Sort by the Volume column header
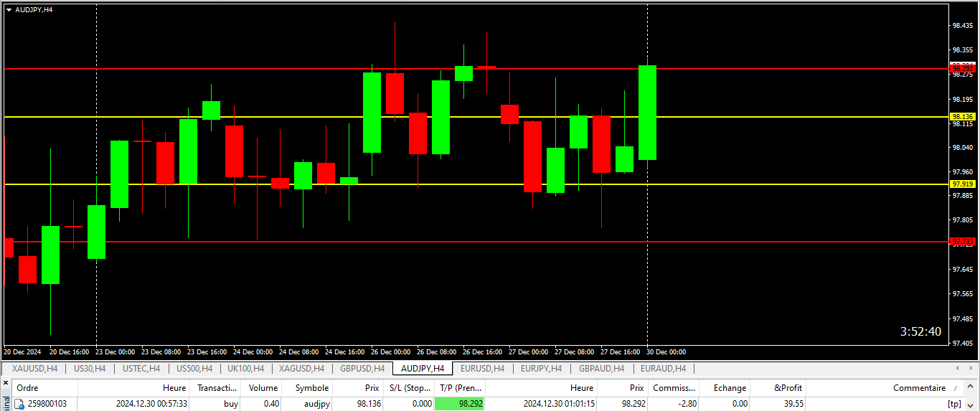980x411 pixels. [260, 388]
